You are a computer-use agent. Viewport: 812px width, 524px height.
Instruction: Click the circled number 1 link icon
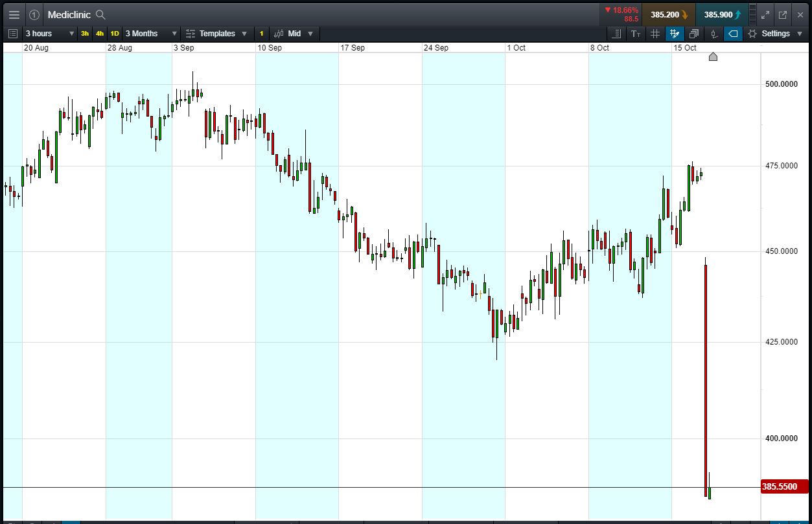(34, 14)
